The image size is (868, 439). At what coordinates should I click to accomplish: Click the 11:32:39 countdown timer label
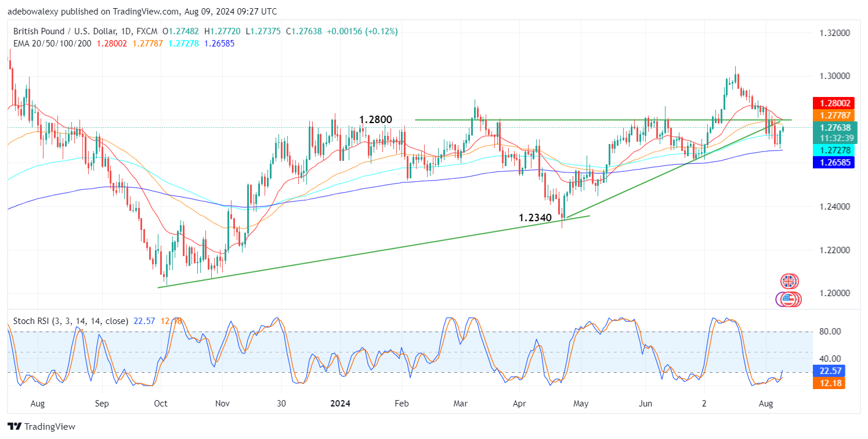click(x=836, y=138)
